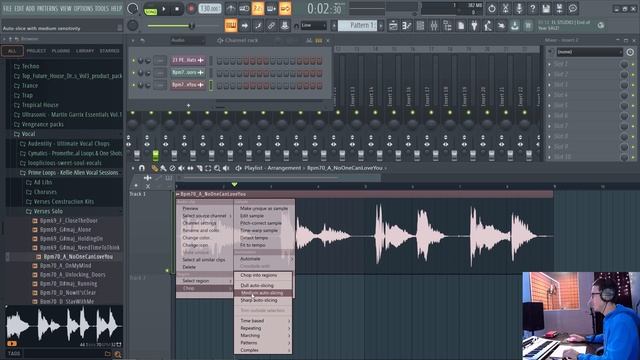Click Chop into regions menu entry
Viewport: 640px width, 360px height.
[x=259, y=276]
